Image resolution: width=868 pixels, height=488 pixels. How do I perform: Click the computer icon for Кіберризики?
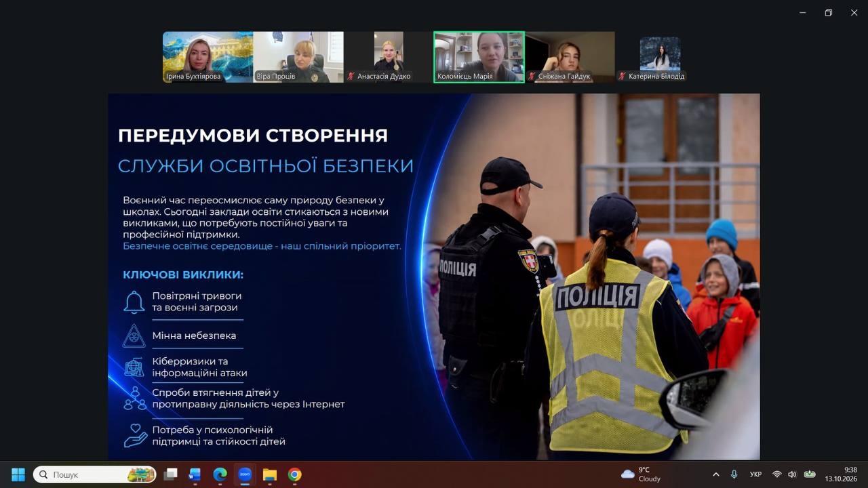[x=134, y=367]
